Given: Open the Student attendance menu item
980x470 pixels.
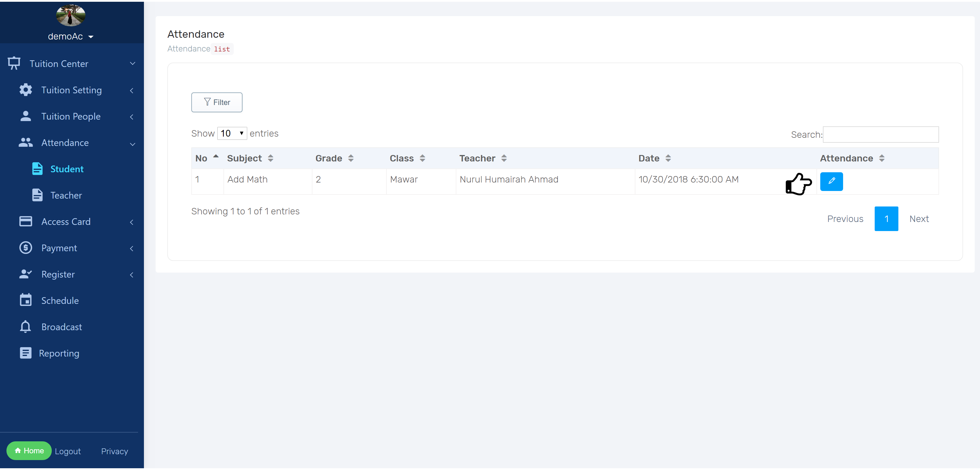Looking at the screenshot, I should pos(67,169).
